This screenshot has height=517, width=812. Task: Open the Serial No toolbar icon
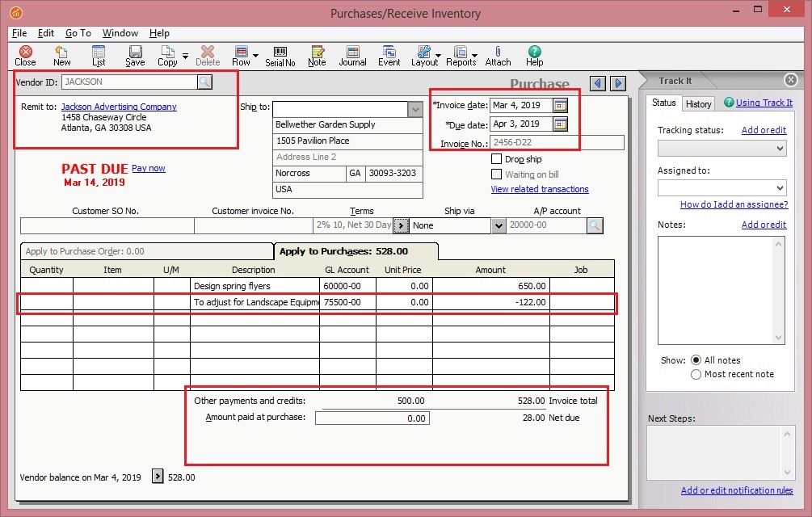click(x=280, y=56)
